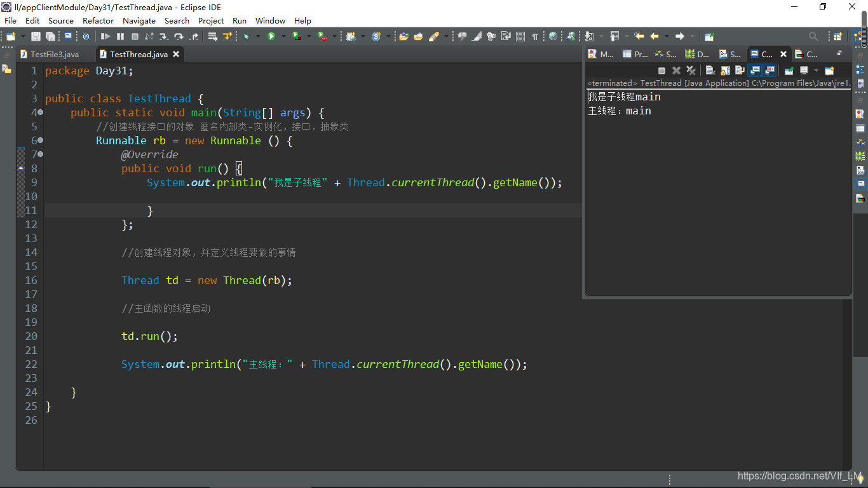
Task: Toggle Skip All Breakpoints
Action: tap(86, 36)
